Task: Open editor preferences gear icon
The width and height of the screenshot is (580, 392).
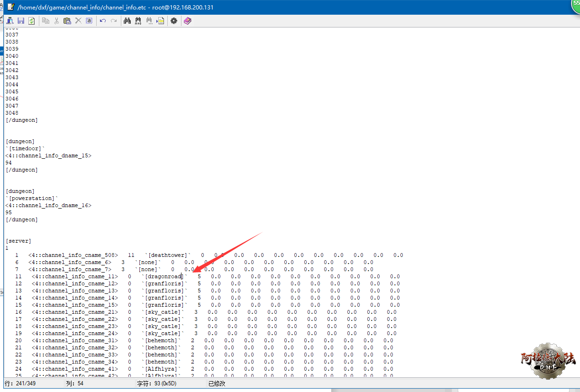Action: coord(174,21)
